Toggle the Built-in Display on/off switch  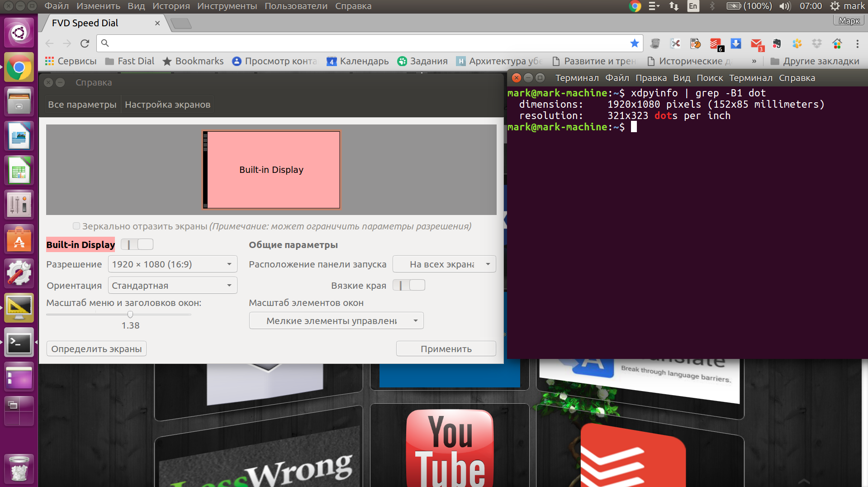coord(137,244)
